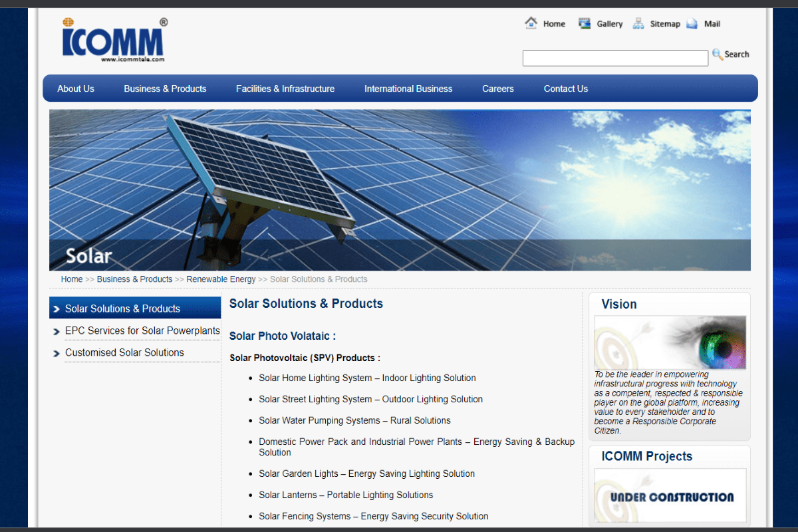Viewport: 798px width, 532px height.
Task: Select the Sitemap icon
Action: pos(637,23)
